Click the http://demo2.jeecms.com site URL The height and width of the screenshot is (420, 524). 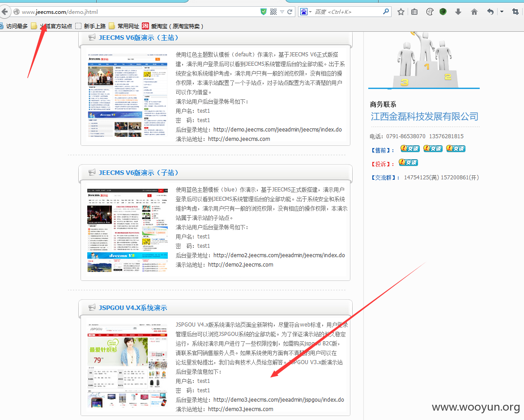241,265
